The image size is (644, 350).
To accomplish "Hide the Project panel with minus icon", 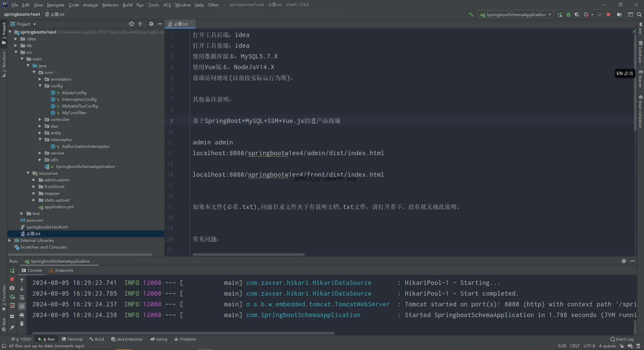I will (x=160, y=24).
